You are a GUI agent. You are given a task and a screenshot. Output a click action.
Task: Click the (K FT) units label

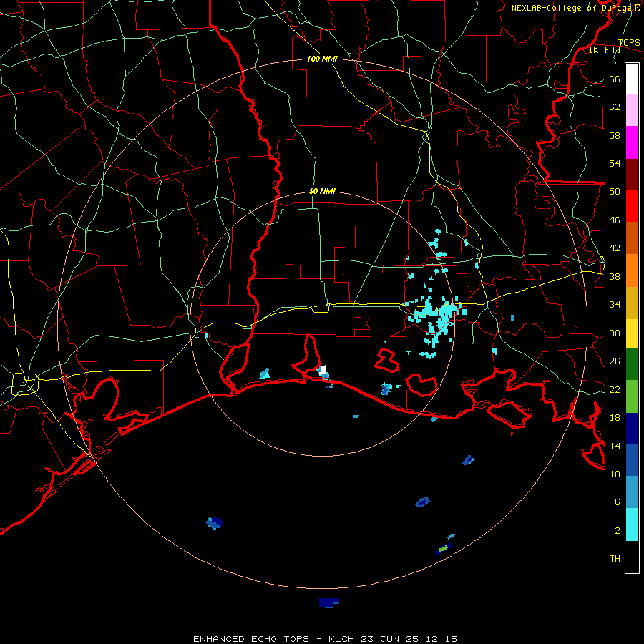click(605, 49)
